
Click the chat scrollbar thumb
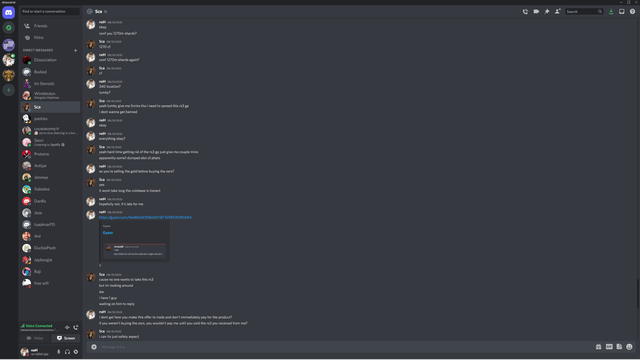638,293
